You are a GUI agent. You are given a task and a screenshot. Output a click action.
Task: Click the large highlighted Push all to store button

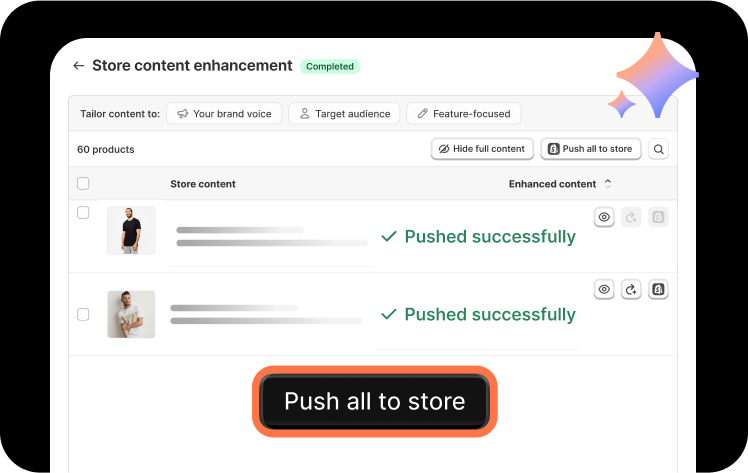click(375, 401)
